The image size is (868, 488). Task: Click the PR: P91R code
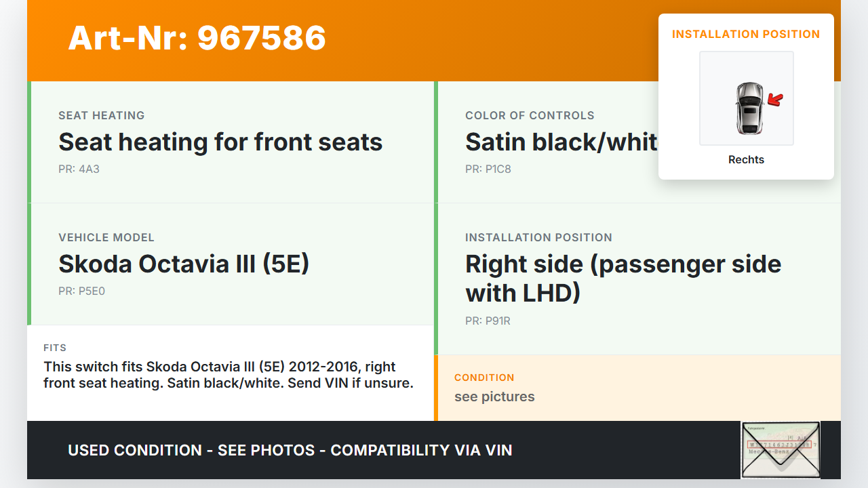[488, 321]
